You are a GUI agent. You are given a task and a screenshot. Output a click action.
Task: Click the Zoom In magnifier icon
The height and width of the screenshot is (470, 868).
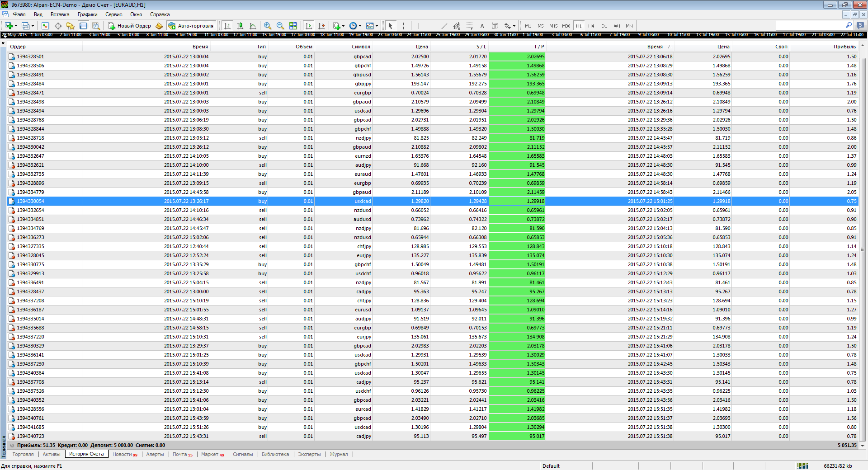pos(268,26)
